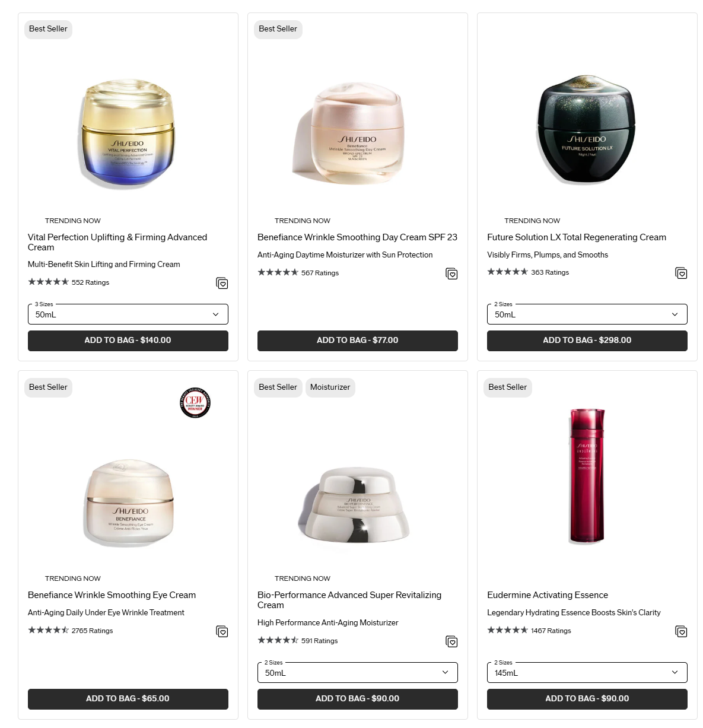Add Future Solution LX cream to wishlist
The height and width of the screenshot is (728, 703).
681,273
